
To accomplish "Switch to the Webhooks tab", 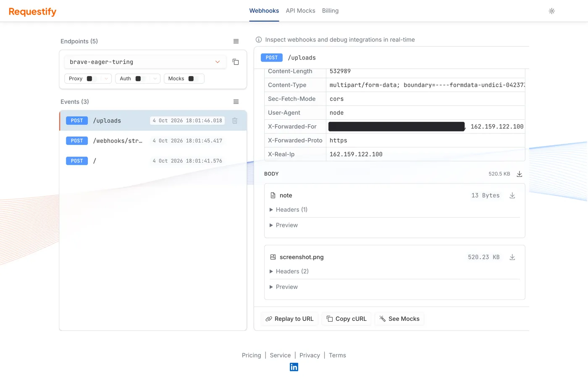I will (264, 11).
